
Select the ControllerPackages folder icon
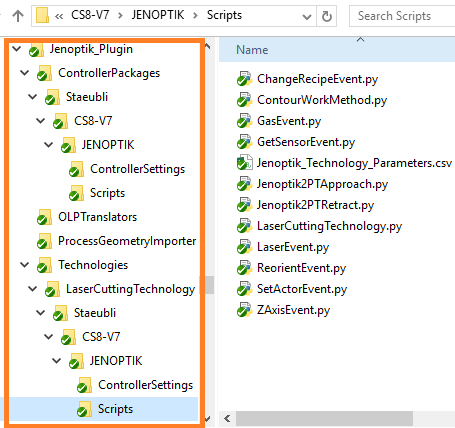44,74
